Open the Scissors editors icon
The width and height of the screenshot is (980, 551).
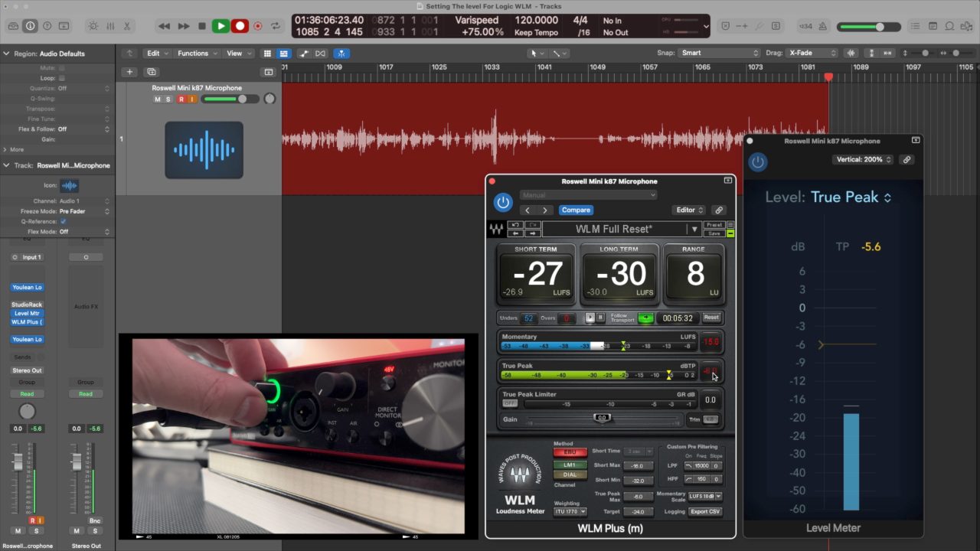pos(127,26)
